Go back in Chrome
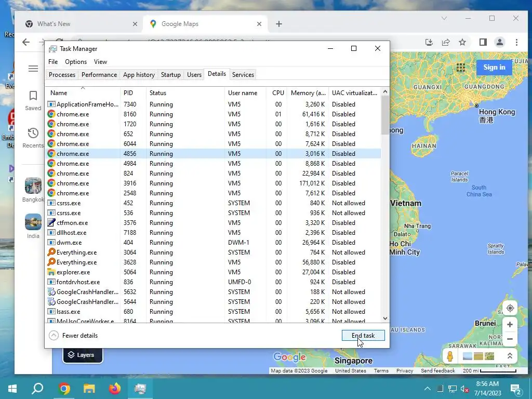This screenshot has width=532, height=399. (x=26, y=42)
